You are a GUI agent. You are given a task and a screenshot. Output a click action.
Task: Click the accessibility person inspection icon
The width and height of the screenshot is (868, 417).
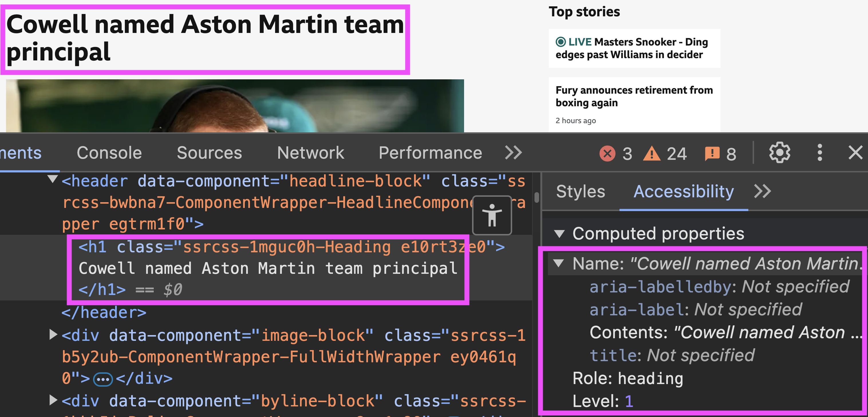(x=492, y=215)
